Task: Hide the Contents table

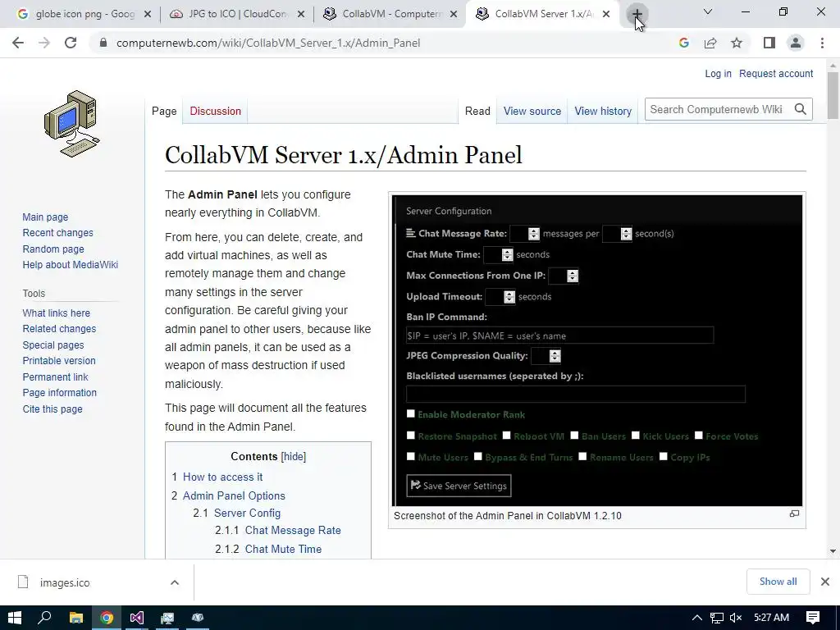Action: coord(294,456)
